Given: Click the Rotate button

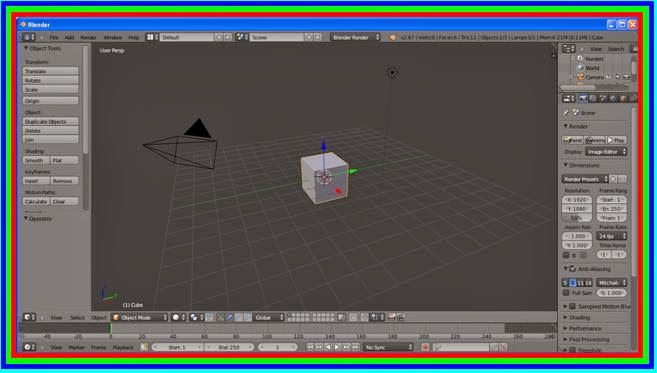Looking at the screenshot, I should [50, 80].
